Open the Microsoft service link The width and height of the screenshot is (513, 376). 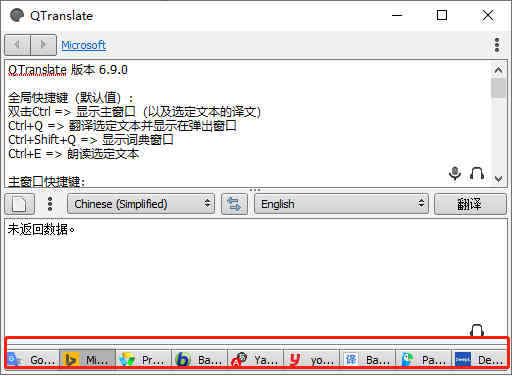coord(84,45)
